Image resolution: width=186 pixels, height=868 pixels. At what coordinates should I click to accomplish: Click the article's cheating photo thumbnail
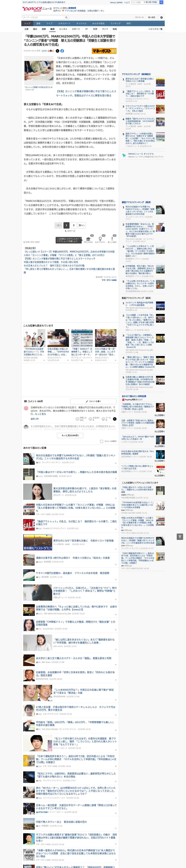click(39, 70)
